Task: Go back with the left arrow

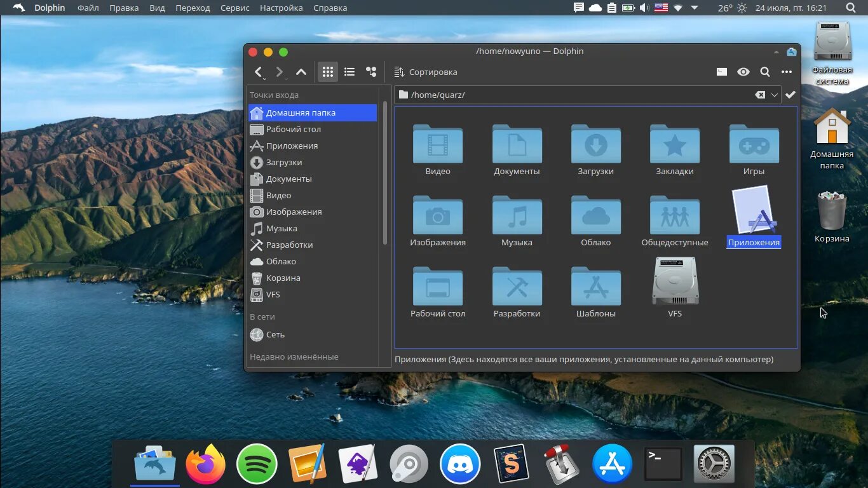Action: (x=259, y=72)
